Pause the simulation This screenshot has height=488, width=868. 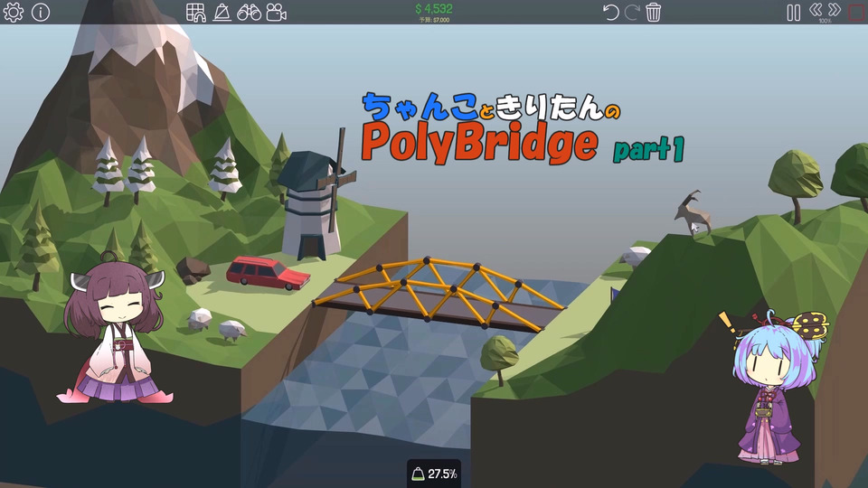(793, 13)
